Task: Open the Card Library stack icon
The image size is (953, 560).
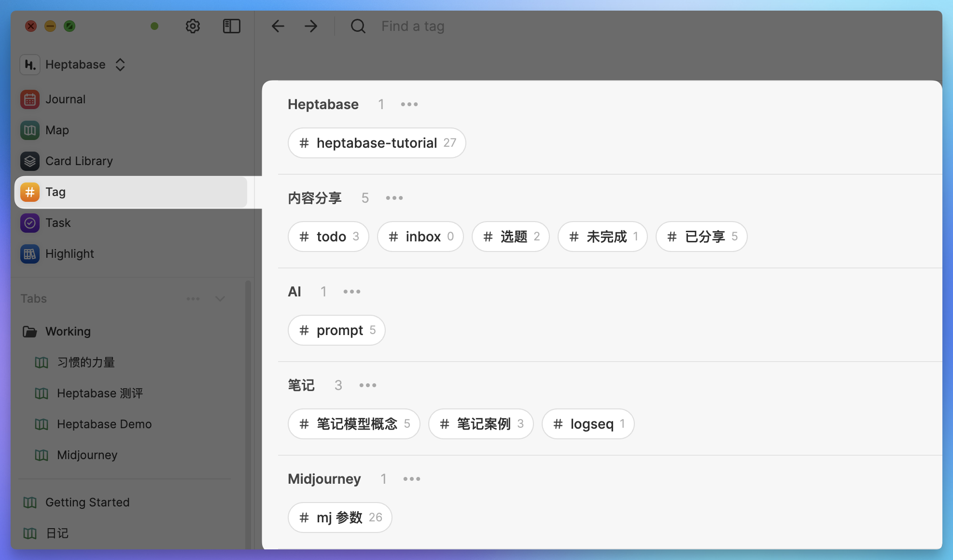Action: click(x=30, y=161)
